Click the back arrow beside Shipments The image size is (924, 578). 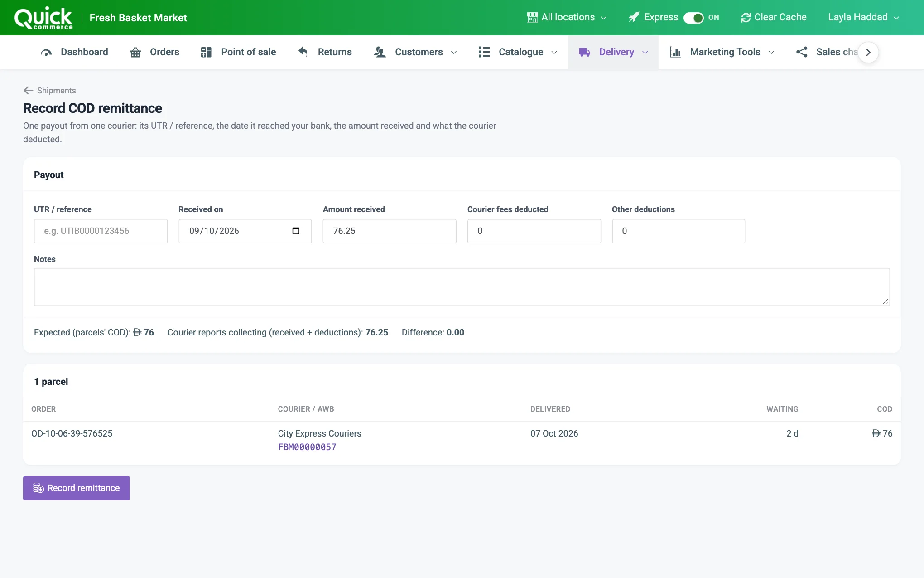(x=29, y=91)
